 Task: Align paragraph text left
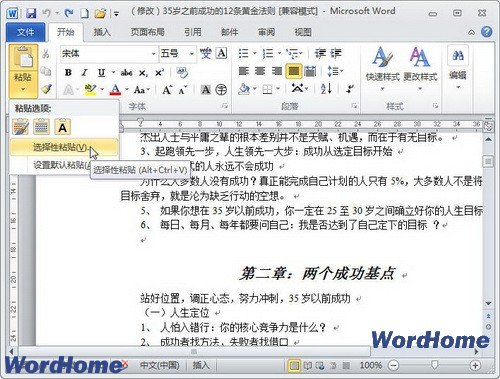(244, 71)
